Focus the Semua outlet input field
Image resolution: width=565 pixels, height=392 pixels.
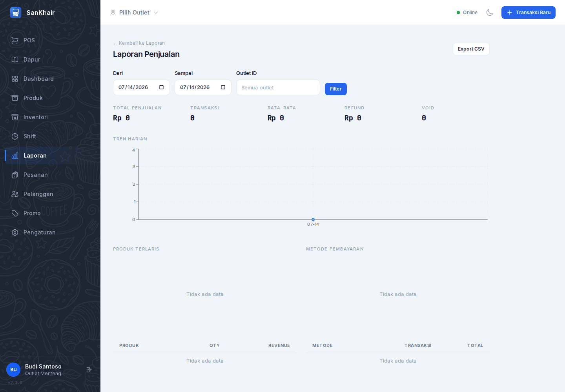coord(278,87)
